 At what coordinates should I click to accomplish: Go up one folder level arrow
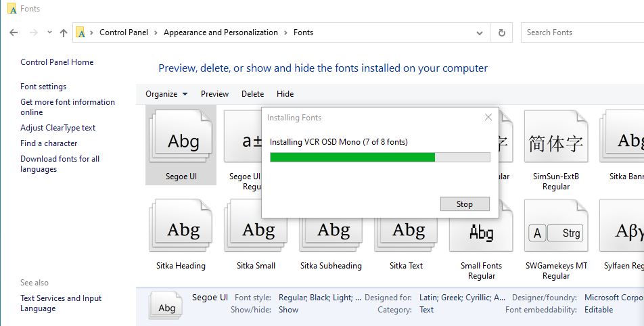(64, 33)
